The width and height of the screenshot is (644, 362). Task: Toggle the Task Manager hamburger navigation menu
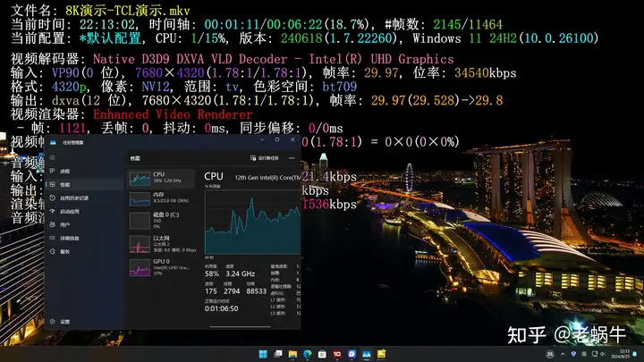click(53, 157)
